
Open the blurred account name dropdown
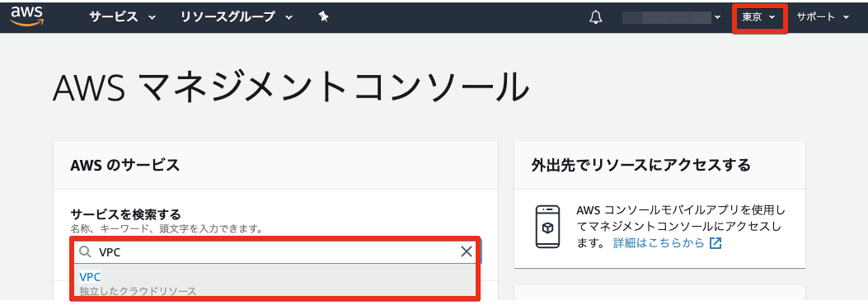point(672,17)
